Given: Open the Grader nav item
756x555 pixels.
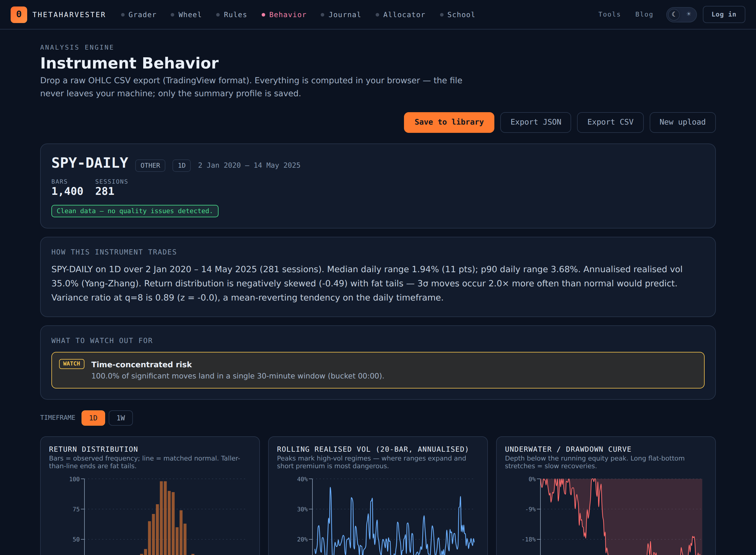Looking at the screenshot, I should [139, 15].
